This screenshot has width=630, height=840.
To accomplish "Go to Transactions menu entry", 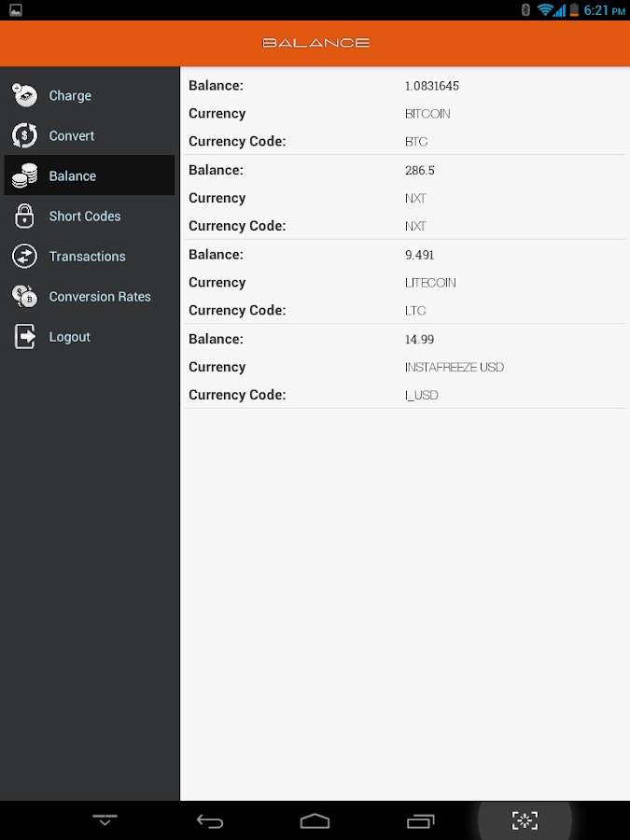I will point(87,257).
